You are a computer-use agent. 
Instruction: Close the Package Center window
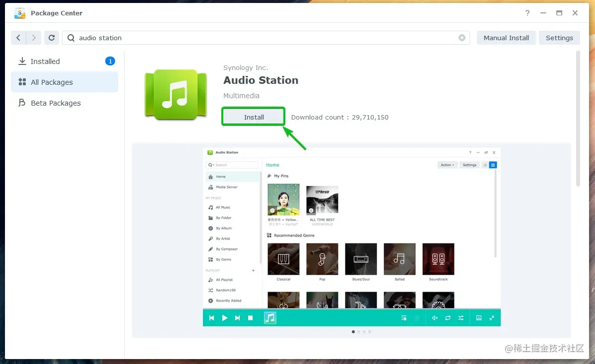point(575,13)
